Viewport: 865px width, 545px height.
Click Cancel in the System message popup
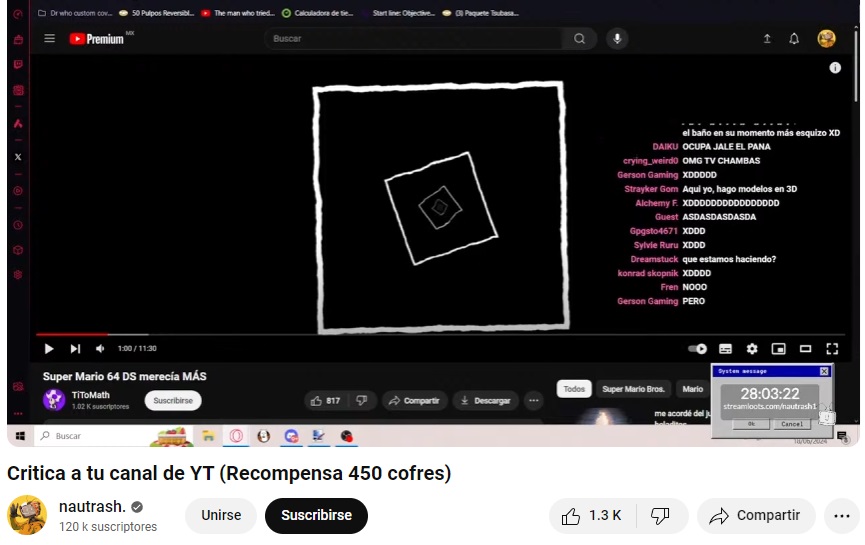pos(792,424)
